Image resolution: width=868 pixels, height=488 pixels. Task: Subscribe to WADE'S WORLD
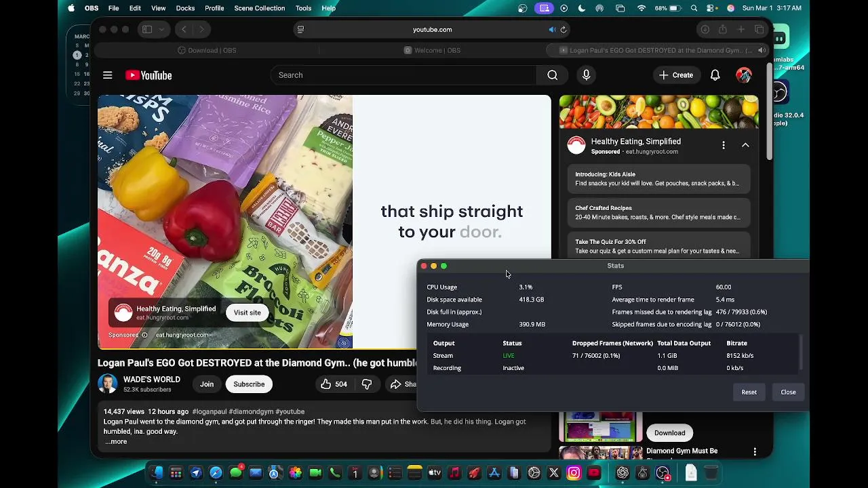249,384
